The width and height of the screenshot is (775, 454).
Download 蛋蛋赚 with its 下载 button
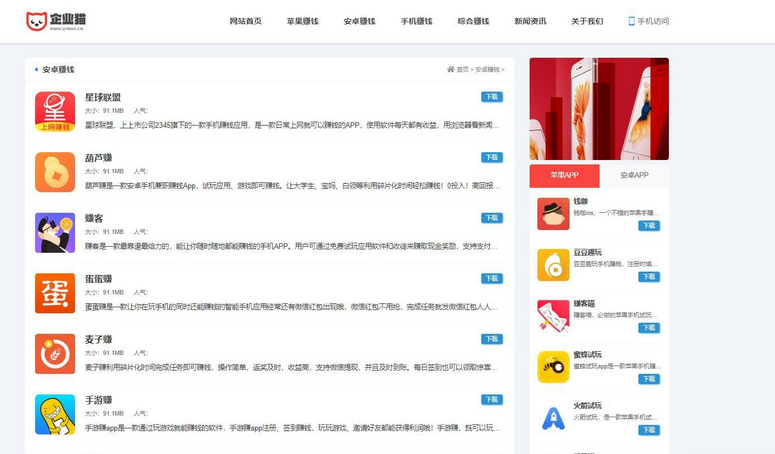click(x=492, y=279)
